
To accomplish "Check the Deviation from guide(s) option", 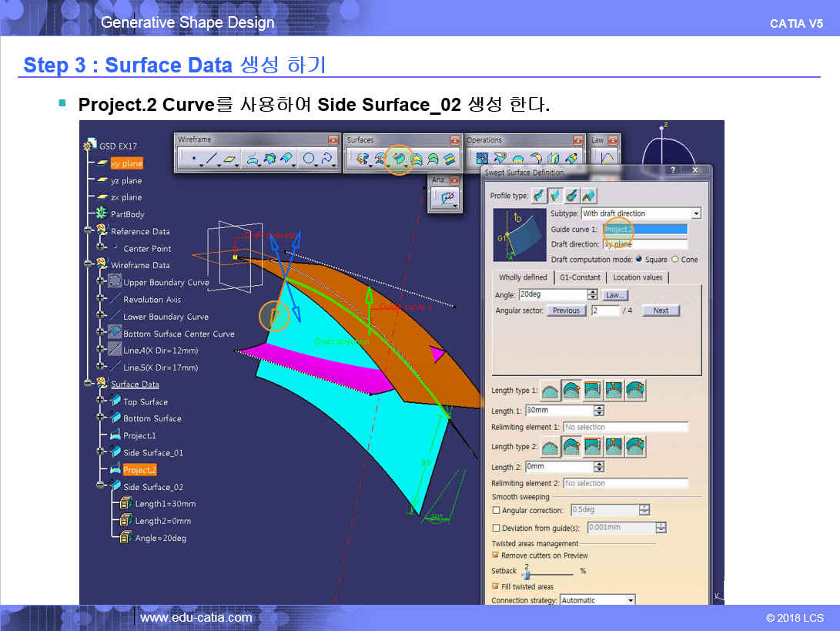I will point(496,529).
